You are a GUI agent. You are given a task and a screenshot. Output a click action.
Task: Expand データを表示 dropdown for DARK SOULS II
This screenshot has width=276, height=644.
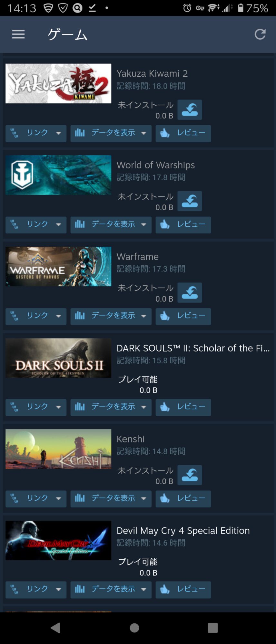coord(111,407)
